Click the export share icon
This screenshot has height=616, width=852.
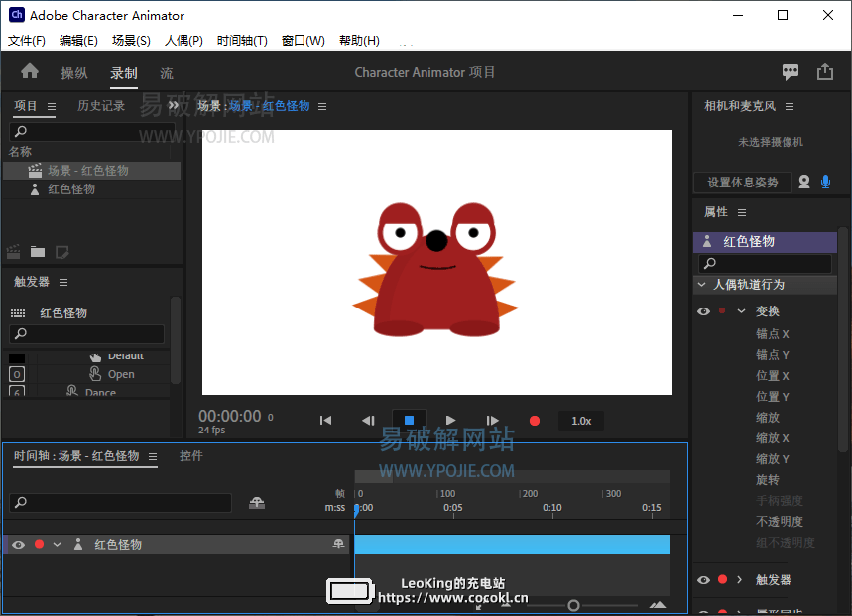(x=825, y=71)
